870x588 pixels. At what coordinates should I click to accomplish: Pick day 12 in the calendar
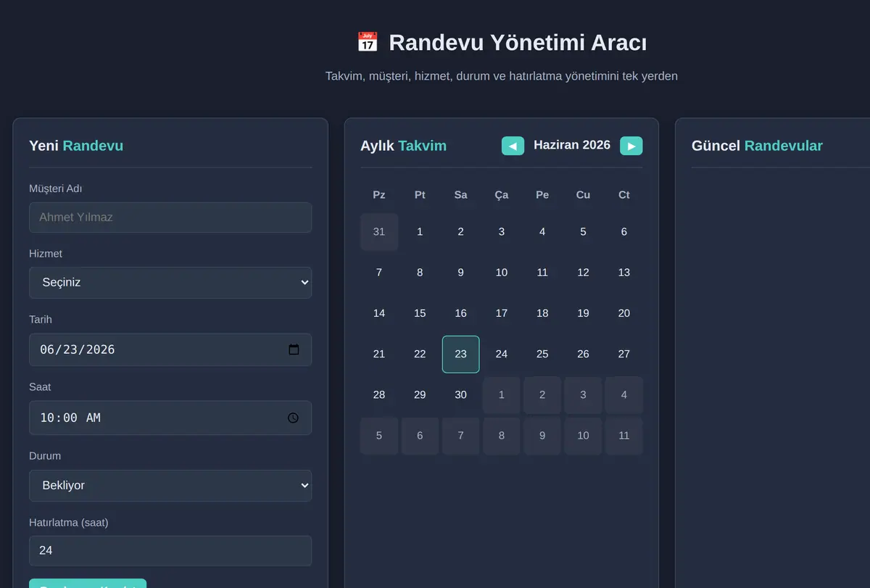583,273
